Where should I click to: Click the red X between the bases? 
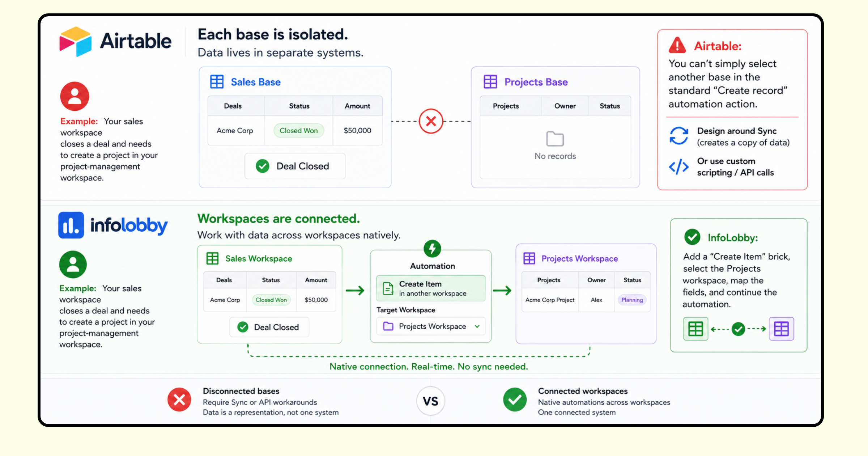[x=431, y=121]
